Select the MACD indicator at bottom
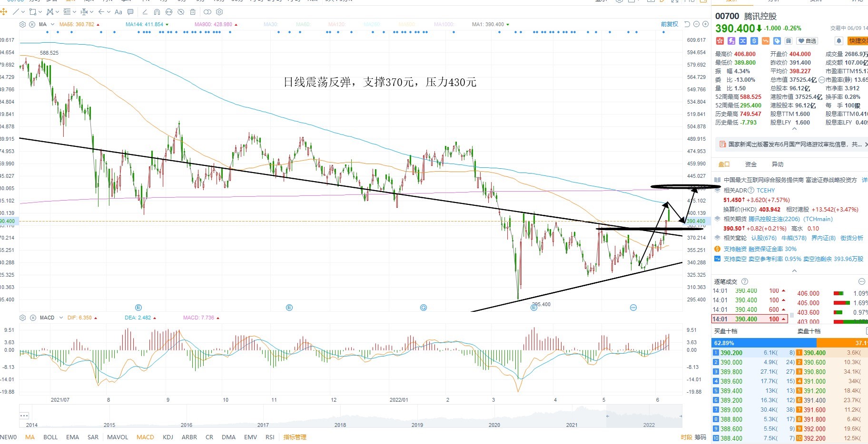868x444 pixels. point(145,437)
